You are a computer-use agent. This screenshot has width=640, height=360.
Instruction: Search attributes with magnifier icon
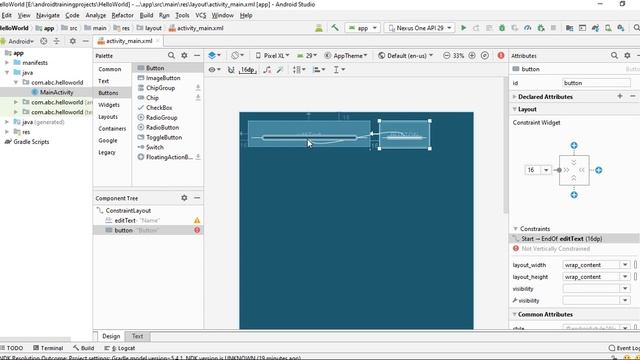click(614, 56)
